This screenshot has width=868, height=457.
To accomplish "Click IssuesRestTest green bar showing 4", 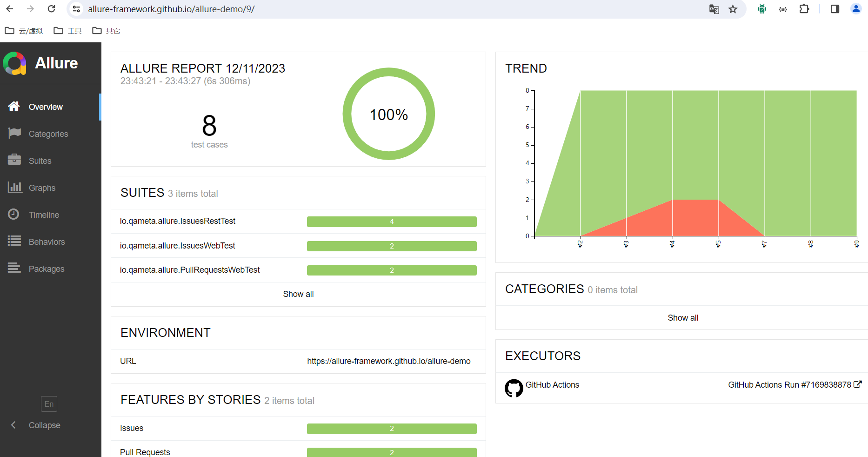I will pyautogui.click(x=392, y=222).
